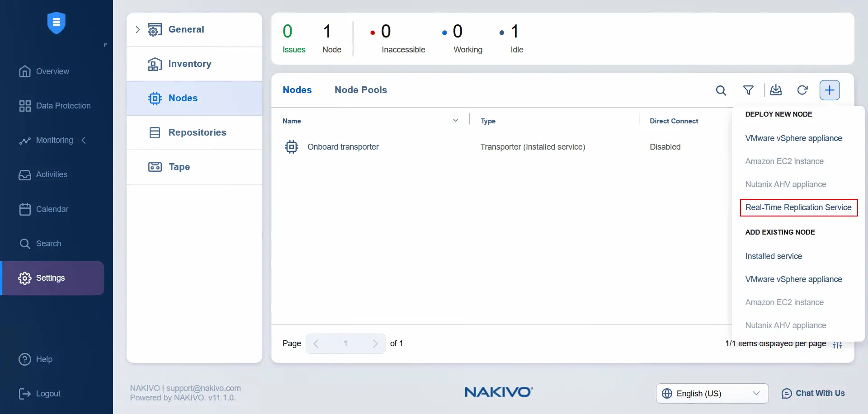Click the table settings sliders icon
This screenshot has height=414, width=868.
(837, 344)
